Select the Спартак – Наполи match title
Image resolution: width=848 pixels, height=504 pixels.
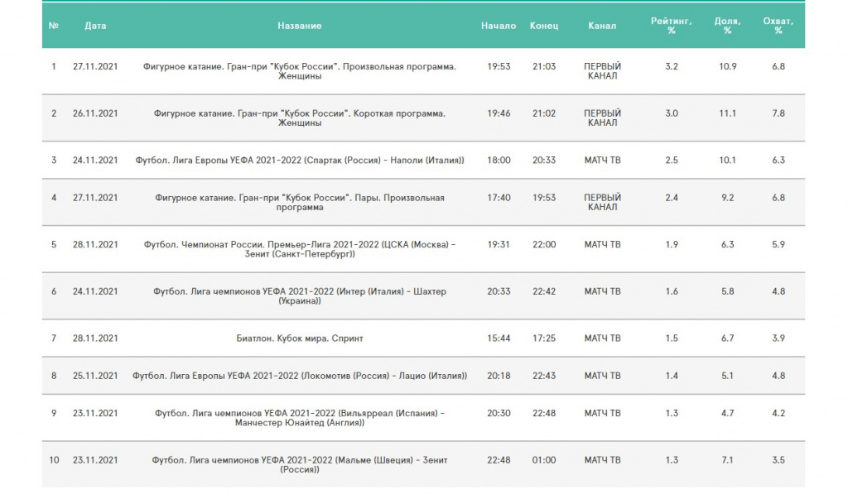[x=300, y=160]
